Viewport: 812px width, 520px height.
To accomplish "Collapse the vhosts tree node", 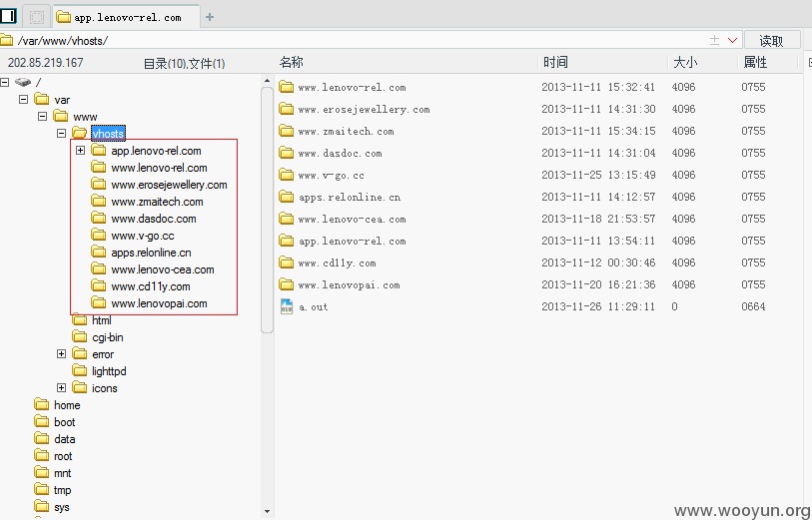I will [x=61, y=133].
